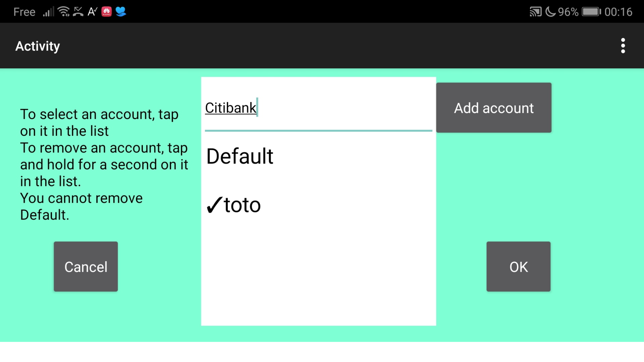Tap the 00:16 clock in status bar
The width and height of the screenshot is (644, 362).
coord(618,12)
